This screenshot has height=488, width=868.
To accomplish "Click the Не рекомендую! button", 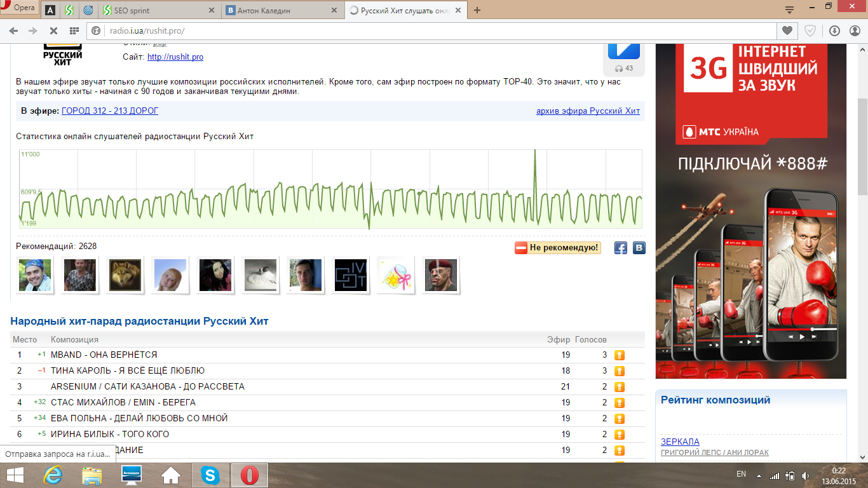I will 557,248.
